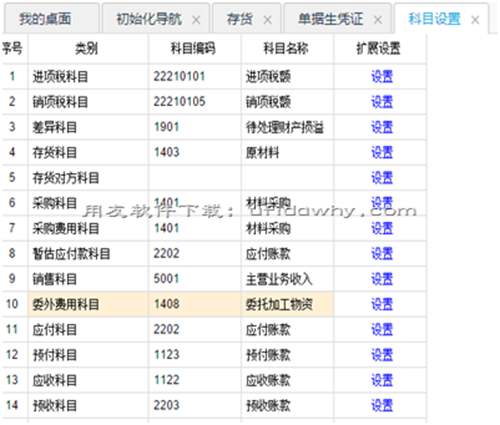Screen dimensions: 500x425
Task: Open 设置 for 差异科目 row
Action: [x=382, y=127]
